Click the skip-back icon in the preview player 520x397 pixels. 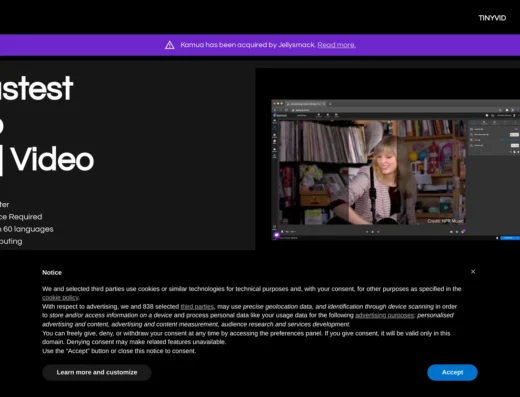367,232
